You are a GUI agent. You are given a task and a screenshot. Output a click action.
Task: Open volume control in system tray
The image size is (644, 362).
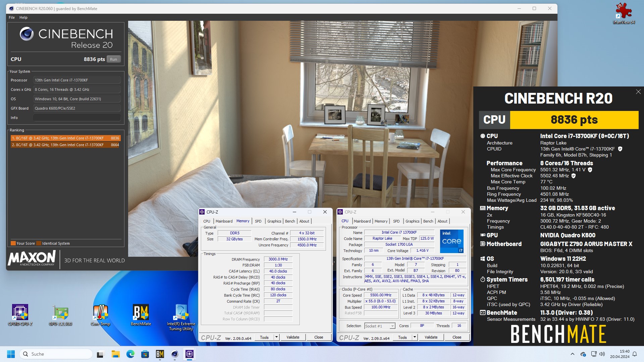(602, 354)
